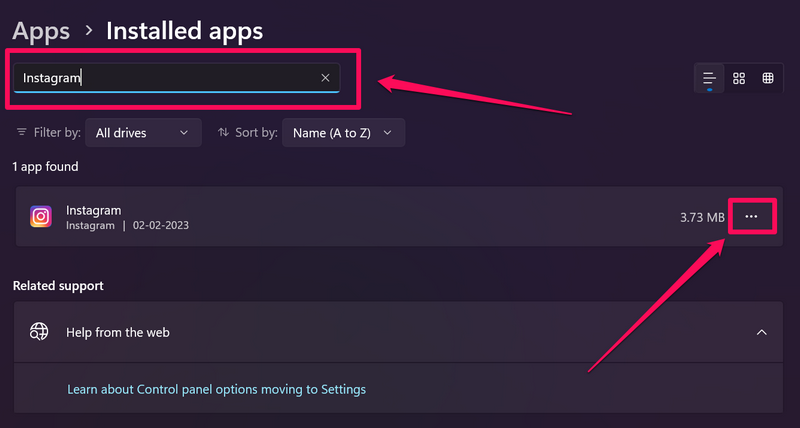Image resolution: width=800 pixels, height=428 pixels.
Task: Open Learn about Control panel options link
Action: [x=216, y=389]
